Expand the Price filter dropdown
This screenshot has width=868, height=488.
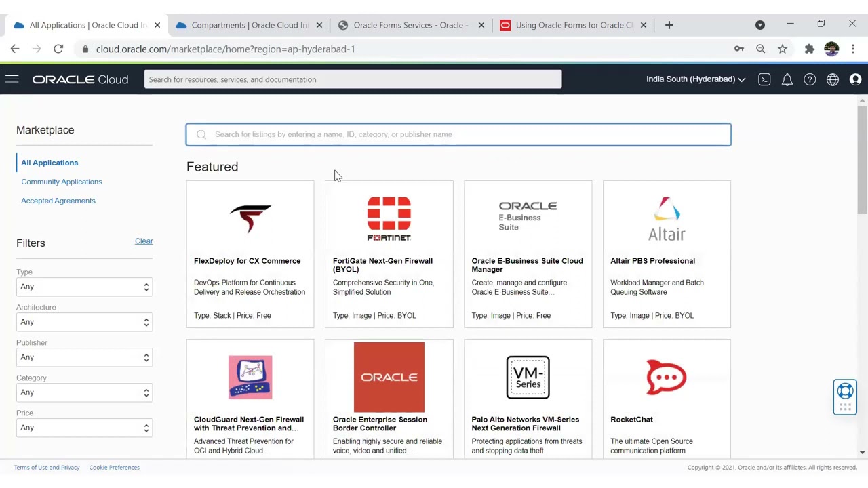[84, 428]
